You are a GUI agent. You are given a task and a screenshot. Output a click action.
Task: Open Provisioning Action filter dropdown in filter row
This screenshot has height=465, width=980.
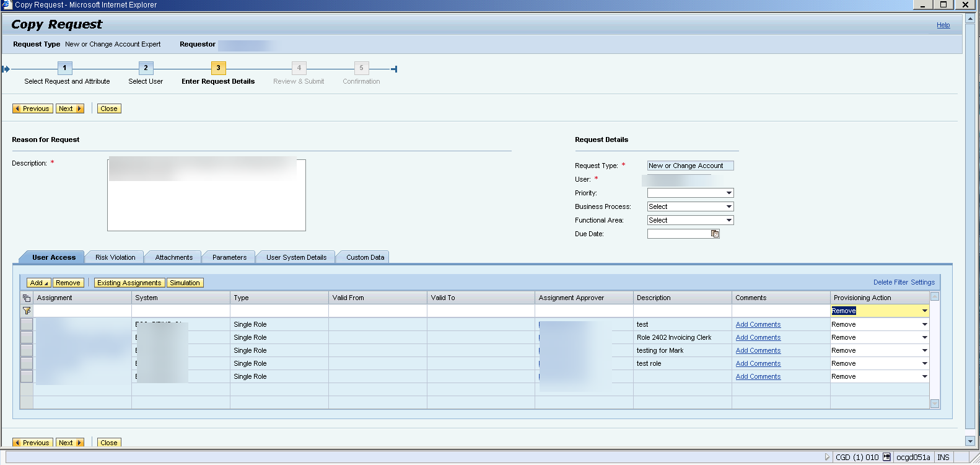[924, 311]
